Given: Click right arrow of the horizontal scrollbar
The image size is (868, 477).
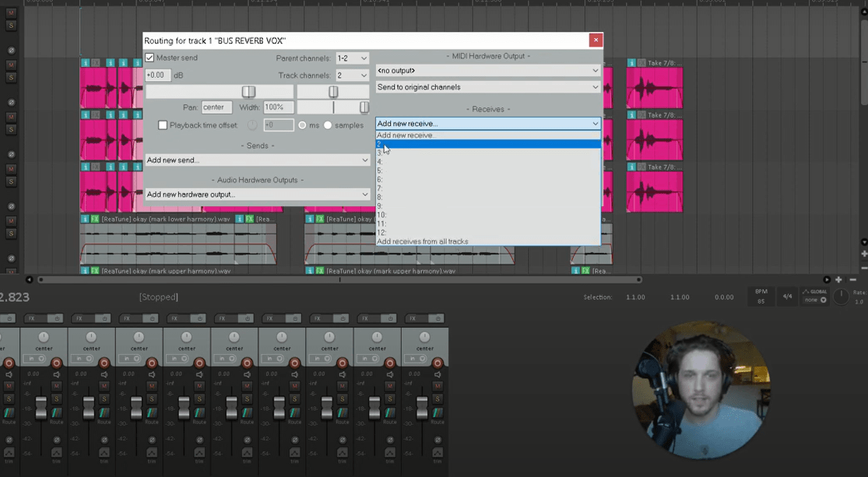Looking at the screenshot, I should tap(827, 280).
